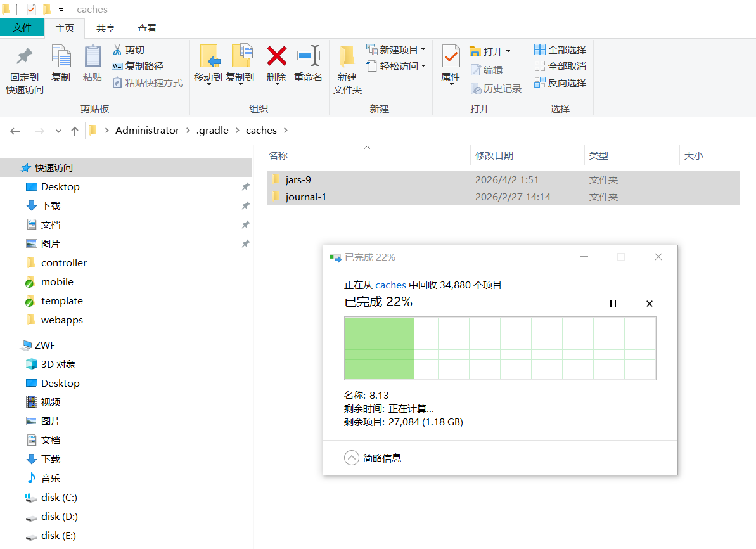This screenshot has height=549, width=756.
Task: Create a folder with 新建文件夹
Action: 347,70
